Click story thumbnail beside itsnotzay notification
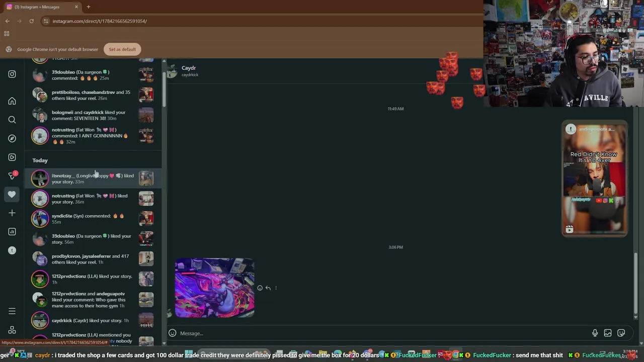The image size is (644, 362). tap(146, 178)
